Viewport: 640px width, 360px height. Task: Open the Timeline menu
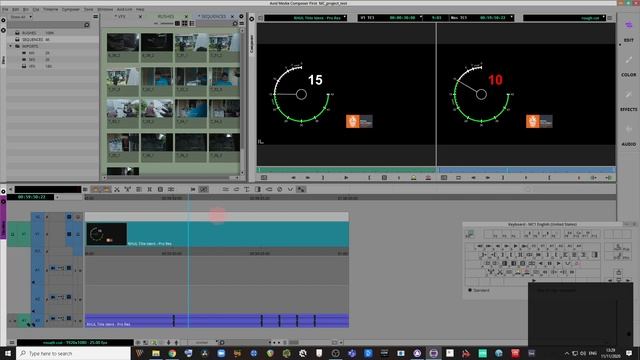pyautogui.click(x=51, y=9)
